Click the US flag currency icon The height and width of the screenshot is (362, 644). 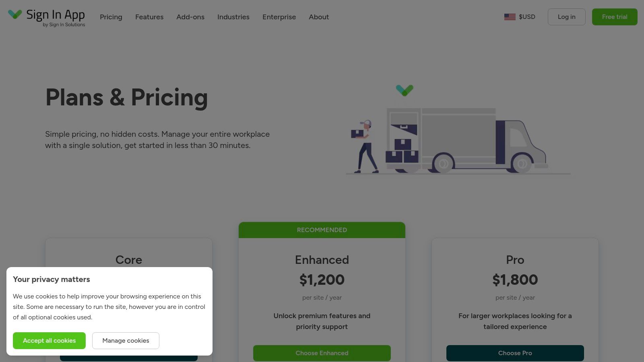coord(510,17)
